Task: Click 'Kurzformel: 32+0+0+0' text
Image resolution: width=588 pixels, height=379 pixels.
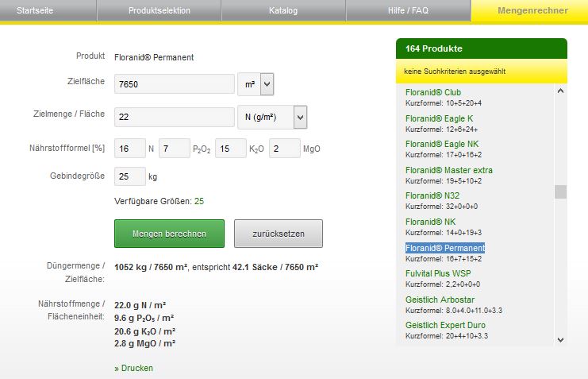Action: pyautogui.click(x=442, y=207)
